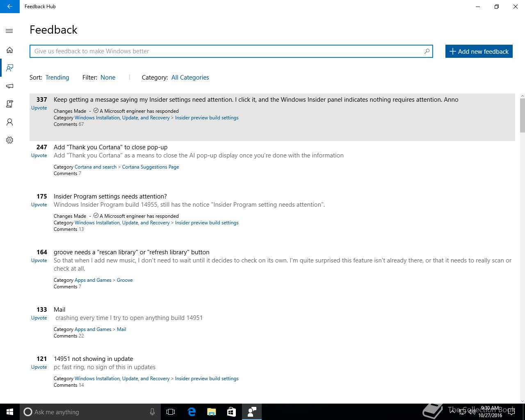Image resolution: width=525 pixels, height=420 pixels.
Task: Expand the hamburger navigation menu
Action: (x=9, y=31)
